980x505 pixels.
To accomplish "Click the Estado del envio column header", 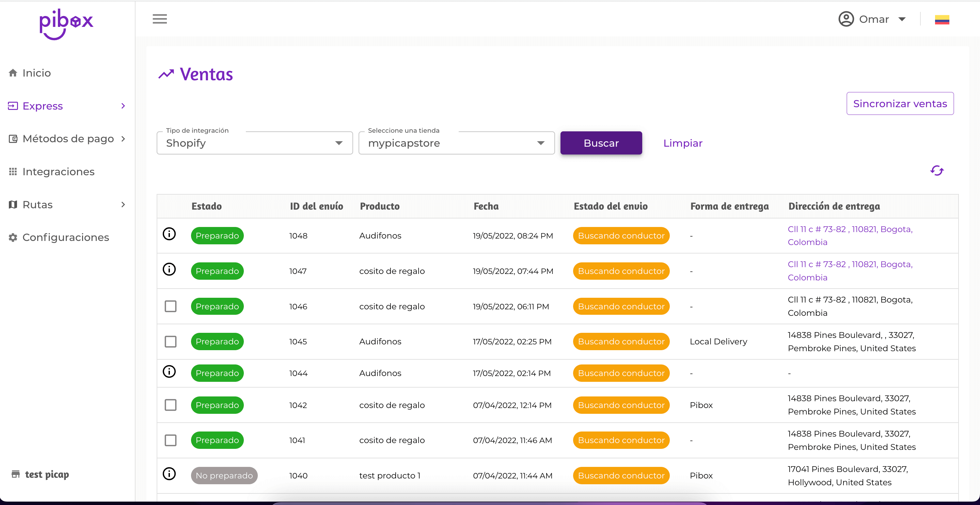I will click(611, 206).
